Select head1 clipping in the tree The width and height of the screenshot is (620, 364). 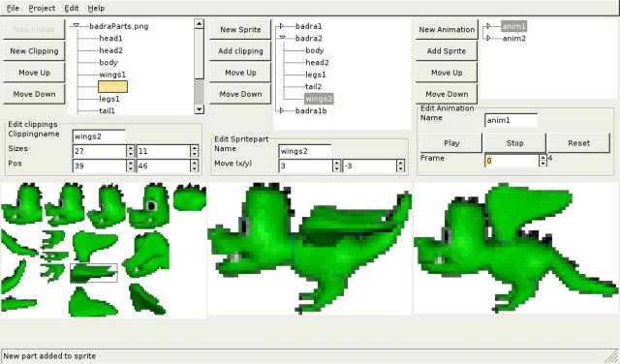tap(110, 39)
